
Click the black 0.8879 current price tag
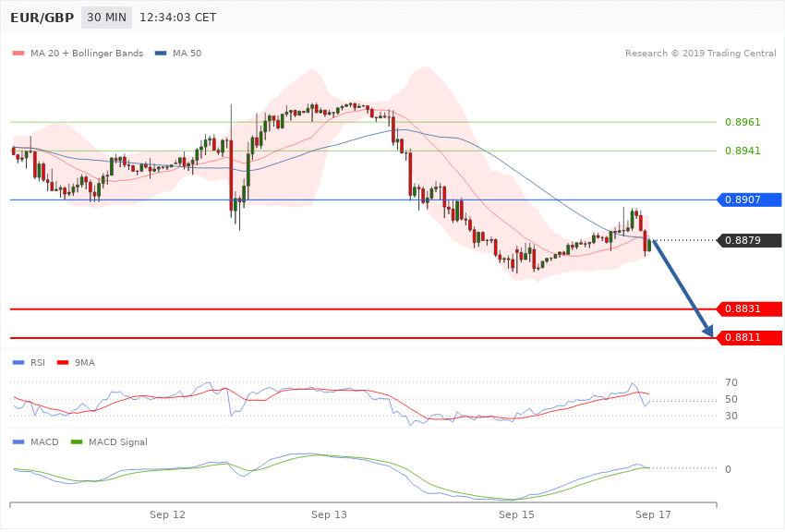750,240
